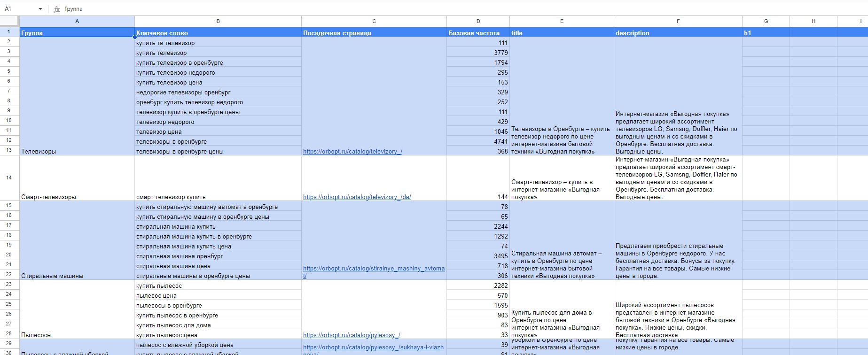Open the stiralnye_mashiny_avtomat link
This screenshot has height=355, width=868.
[374, 272]
